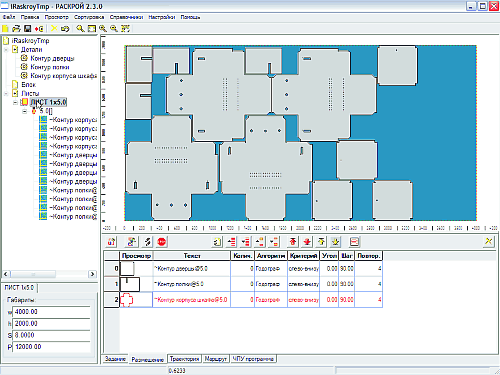
Task: Click the add document row icon
Action: [x=217, y=242]
